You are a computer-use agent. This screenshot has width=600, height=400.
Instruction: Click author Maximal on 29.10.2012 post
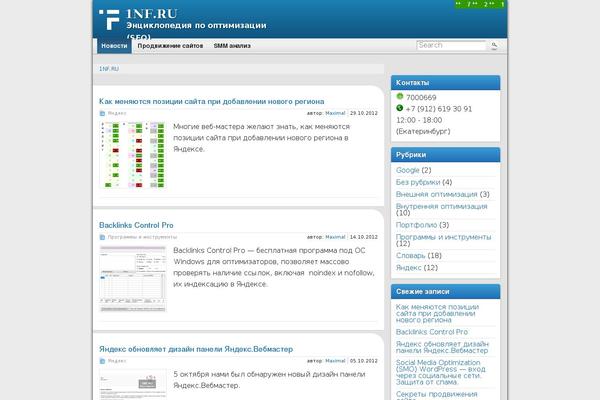click(335, 113)
